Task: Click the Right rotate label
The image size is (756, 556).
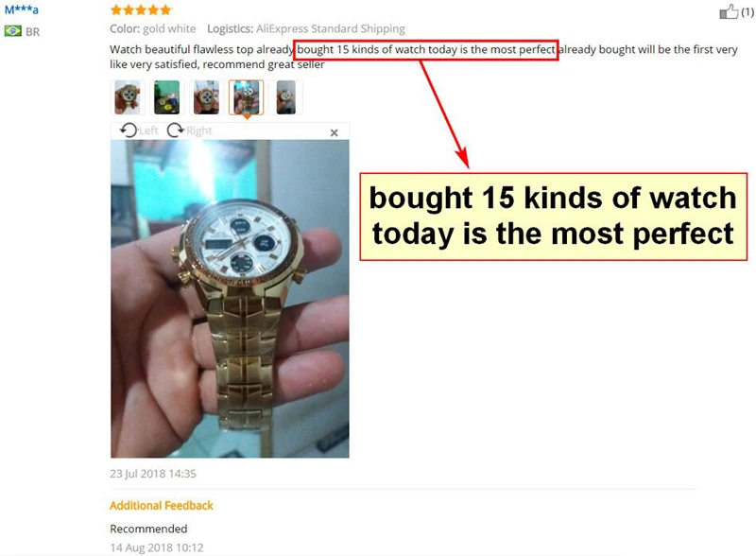Action: coord(198,130)
